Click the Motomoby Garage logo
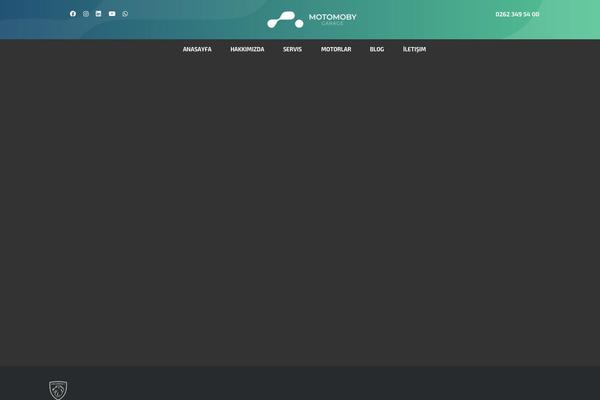This screenshot has width=600, height=400. point(312,19)
